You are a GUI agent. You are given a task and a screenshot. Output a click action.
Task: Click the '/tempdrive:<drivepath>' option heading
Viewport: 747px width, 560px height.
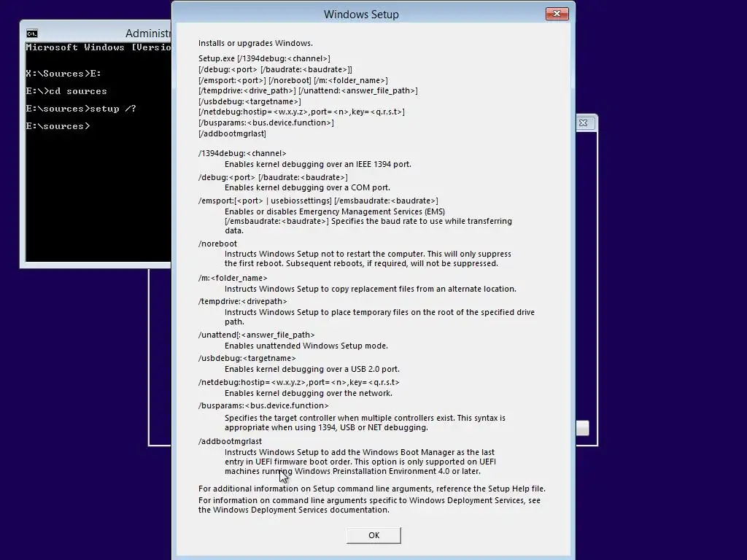tap(242, 301)
